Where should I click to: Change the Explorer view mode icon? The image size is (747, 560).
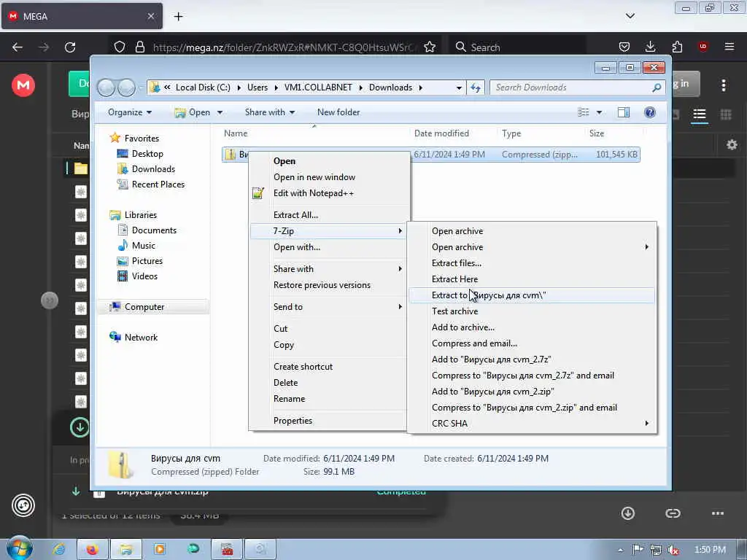[x=583, y=112]
